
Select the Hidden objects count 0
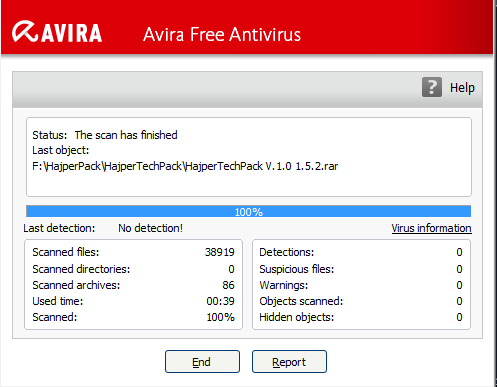pos(459,317)
